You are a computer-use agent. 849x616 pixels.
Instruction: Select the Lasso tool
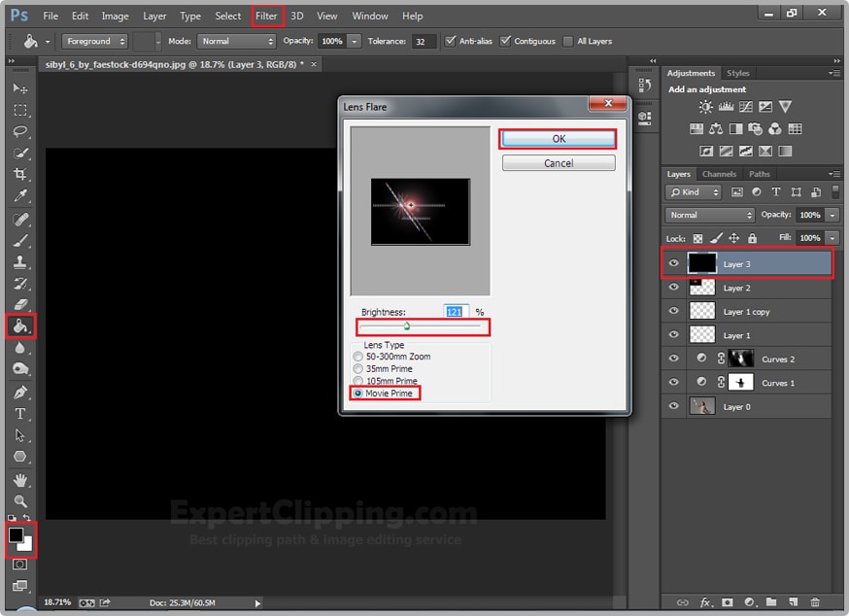click(x=19, y=131)
